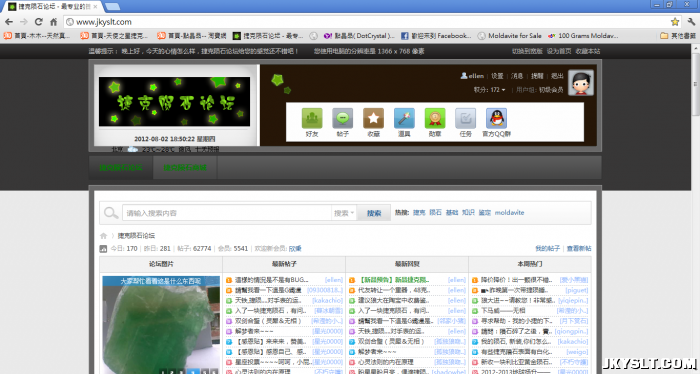Click the 切换到宽版 link
The image size is (700, 374).
click(527, 51)
